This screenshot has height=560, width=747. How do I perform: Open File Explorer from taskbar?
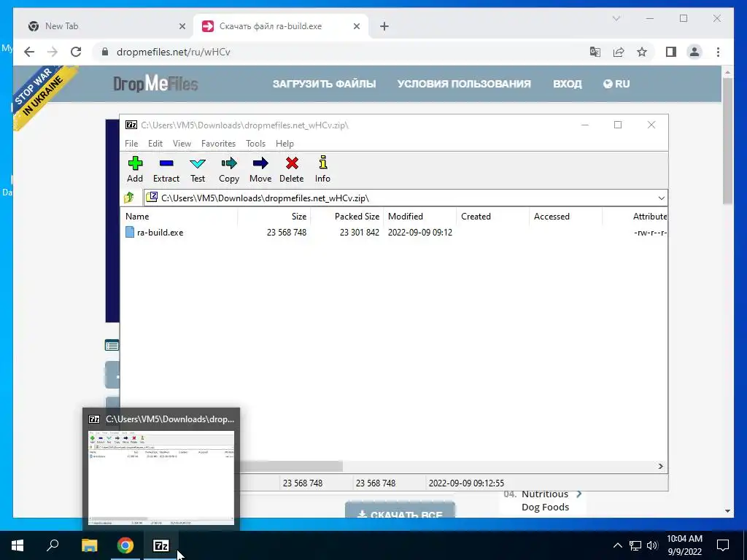tap(89, 545)
